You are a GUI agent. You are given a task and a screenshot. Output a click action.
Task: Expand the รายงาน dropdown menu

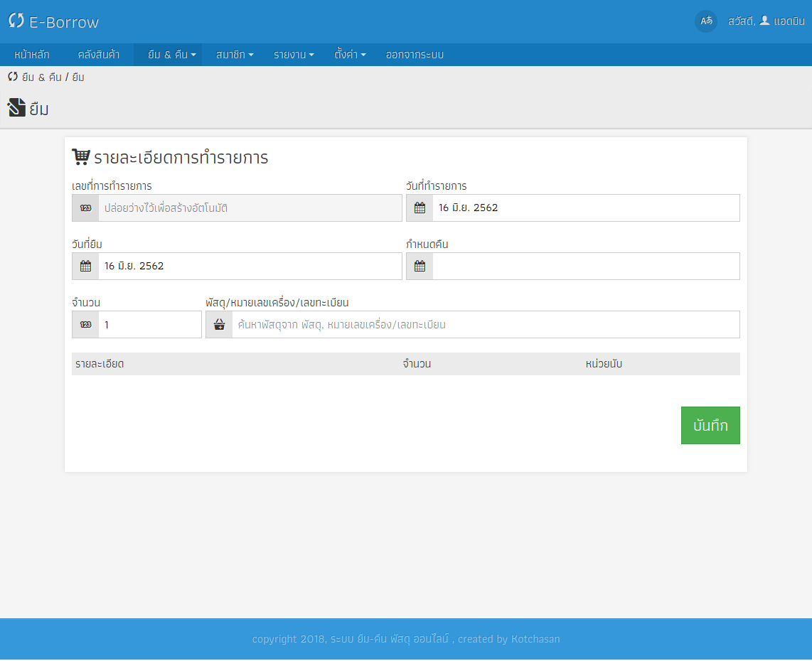point(294,54)
